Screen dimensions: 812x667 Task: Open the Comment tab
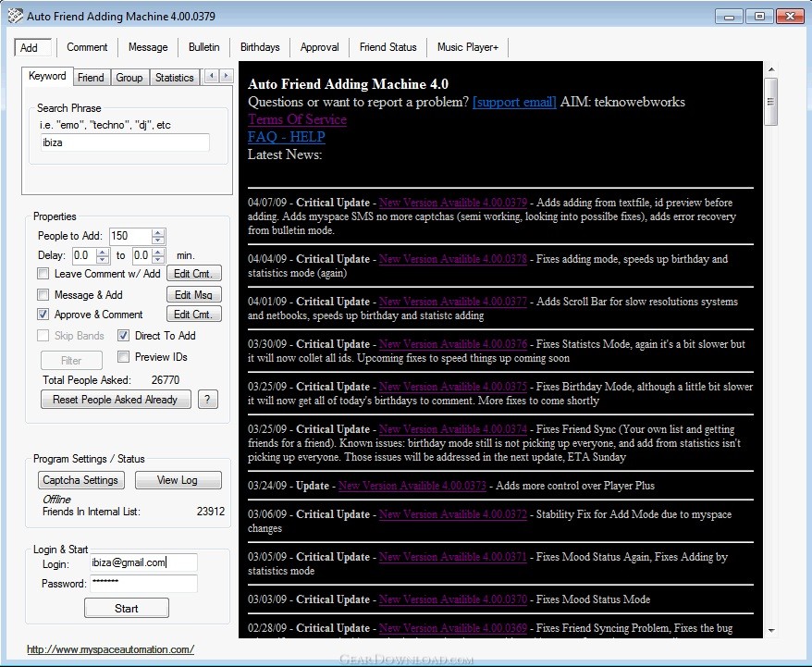pyautogui.click(x=87, y=47)
